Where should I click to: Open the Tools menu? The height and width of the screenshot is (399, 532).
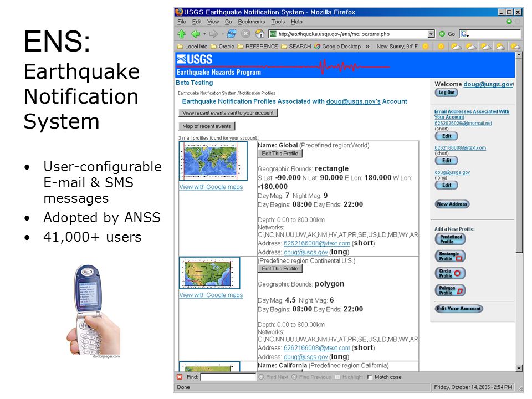click(278, 22)
